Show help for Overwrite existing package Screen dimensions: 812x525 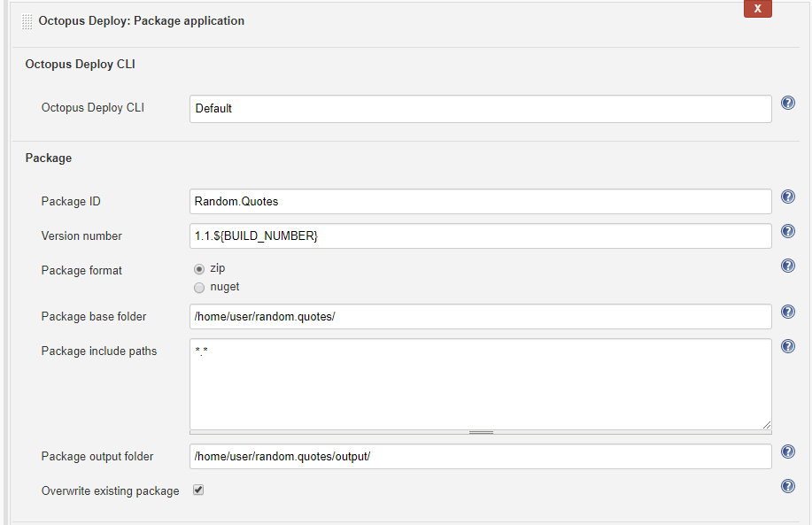tap(787, 486)
